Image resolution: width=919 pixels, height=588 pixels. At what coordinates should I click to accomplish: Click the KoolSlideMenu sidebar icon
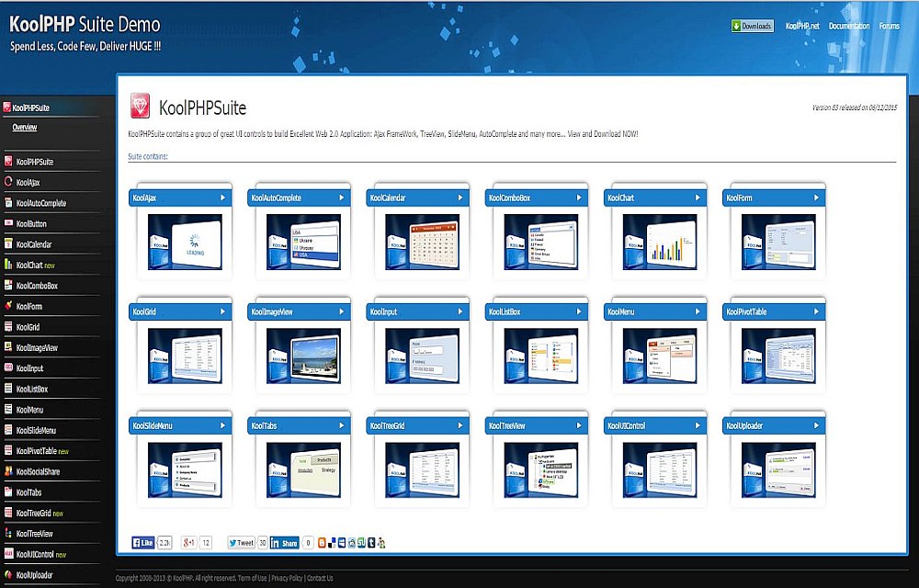pyautogui.click(x=8, y=430)
